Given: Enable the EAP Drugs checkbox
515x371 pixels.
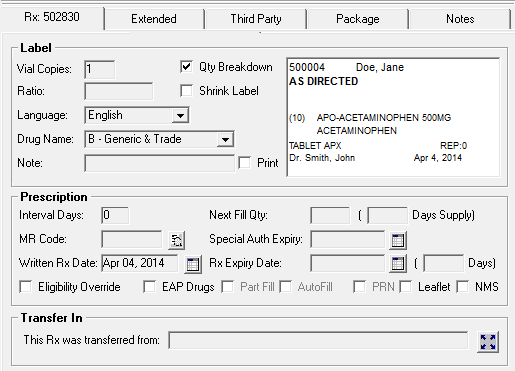Looking at the screenshot, I should (149, 287).
